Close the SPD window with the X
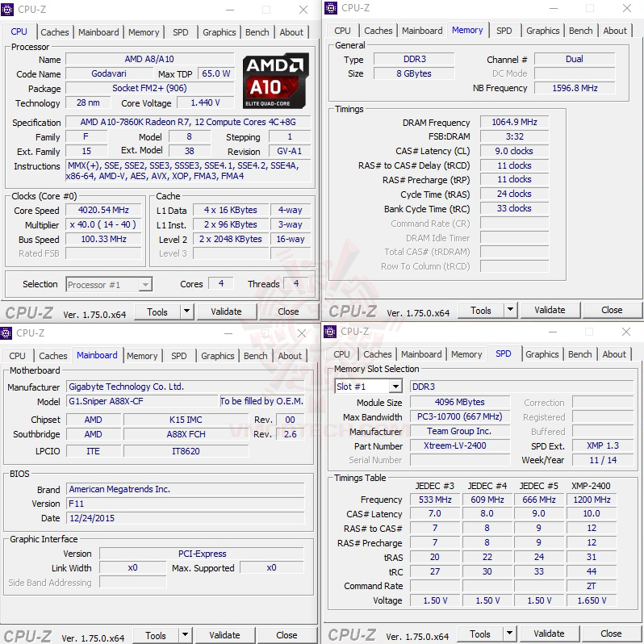 [x=626, y=332]
